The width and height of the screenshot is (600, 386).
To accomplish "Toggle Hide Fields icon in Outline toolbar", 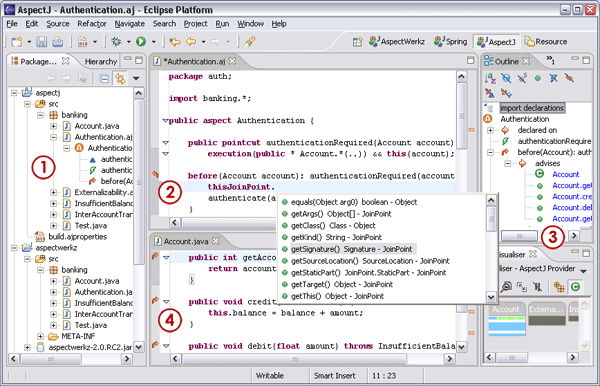I will tap(506, 78).
